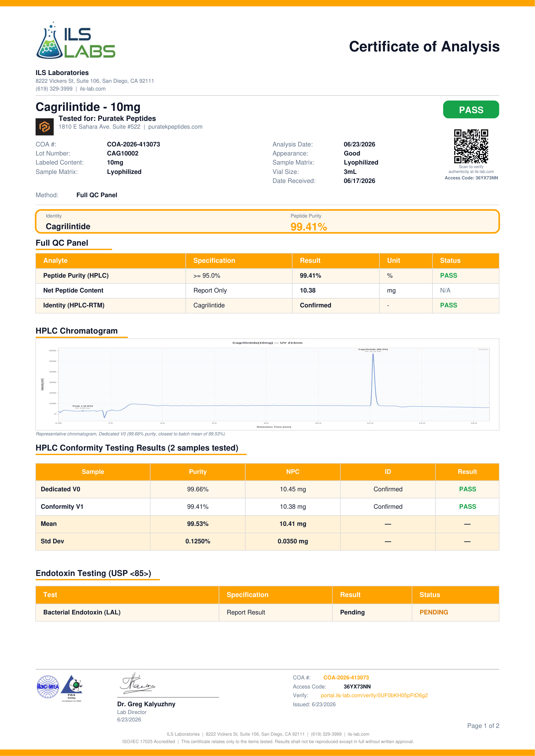
Task: Click 'Tested for: Puratek Peptides' text
Action: tap(107, 119)
